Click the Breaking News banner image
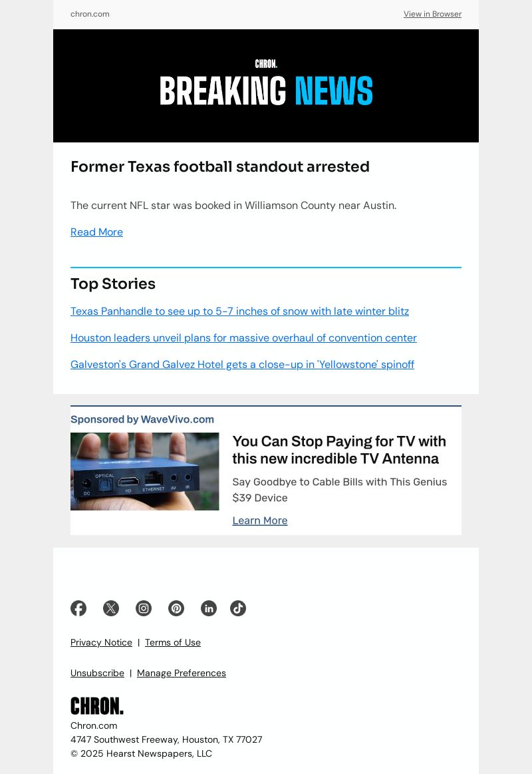The image size is (532, 774). (266, 86)
